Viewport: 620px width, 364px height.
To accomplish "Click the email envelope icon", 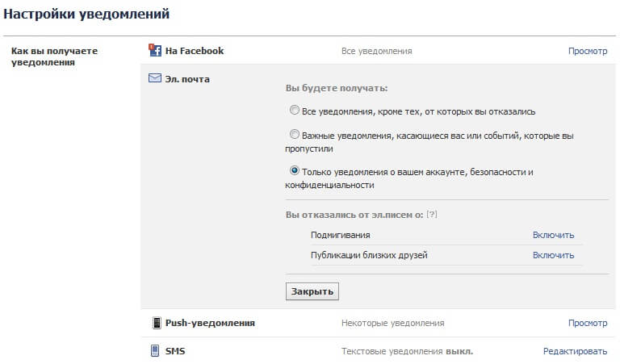I will 156,79.
